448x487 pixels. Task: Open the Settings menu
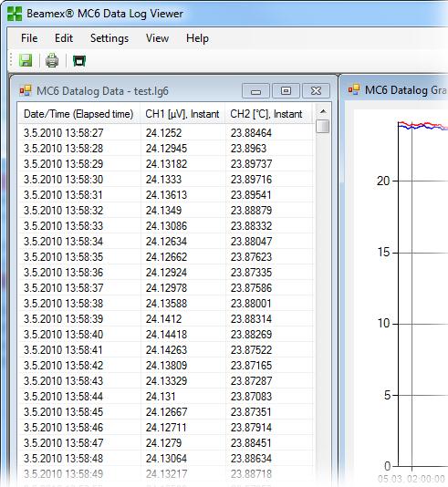109,38
